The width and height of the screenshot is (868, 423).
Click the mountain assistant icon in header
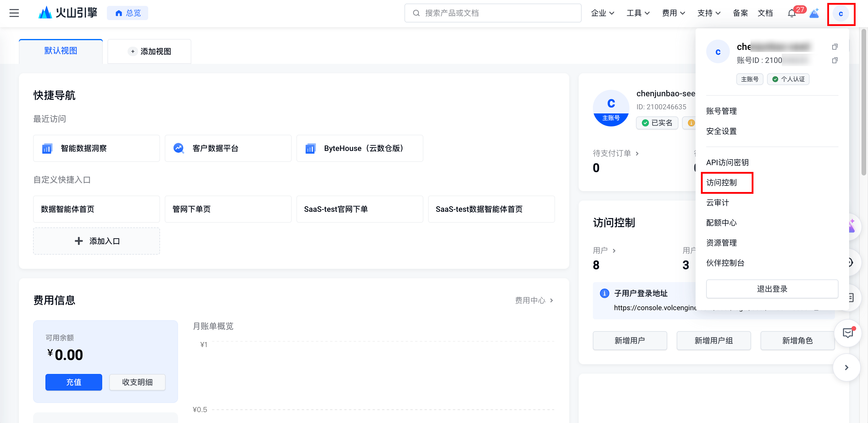click(814, 14)
